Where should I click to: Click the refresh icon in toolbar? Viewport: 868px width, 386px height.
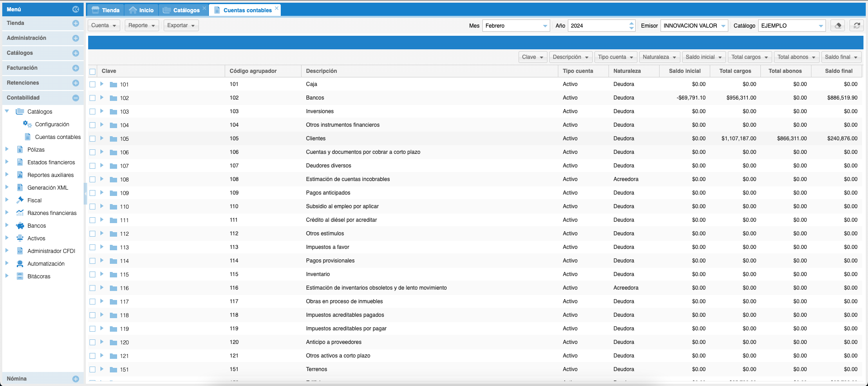pyautogui.click(x=856, y=26)
